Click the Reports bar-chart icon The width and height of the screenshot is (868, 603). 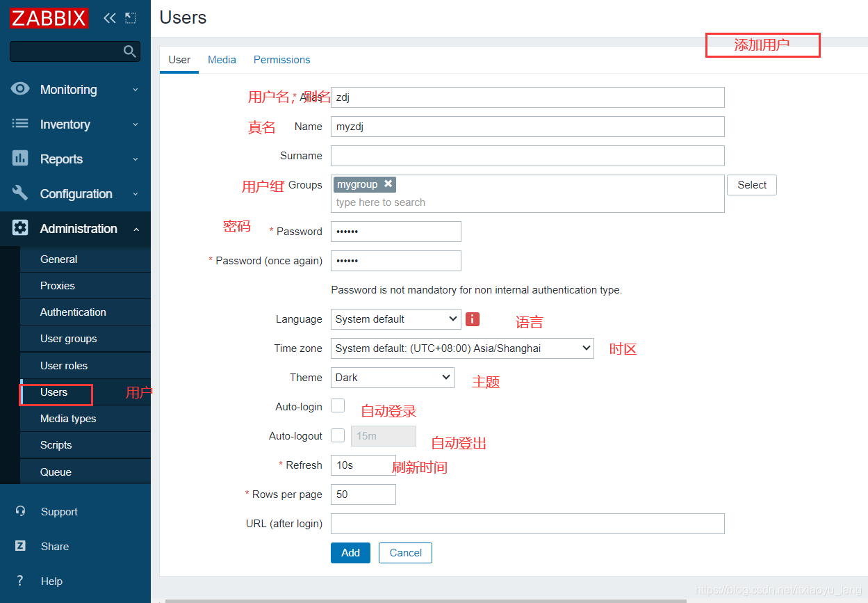20,159
